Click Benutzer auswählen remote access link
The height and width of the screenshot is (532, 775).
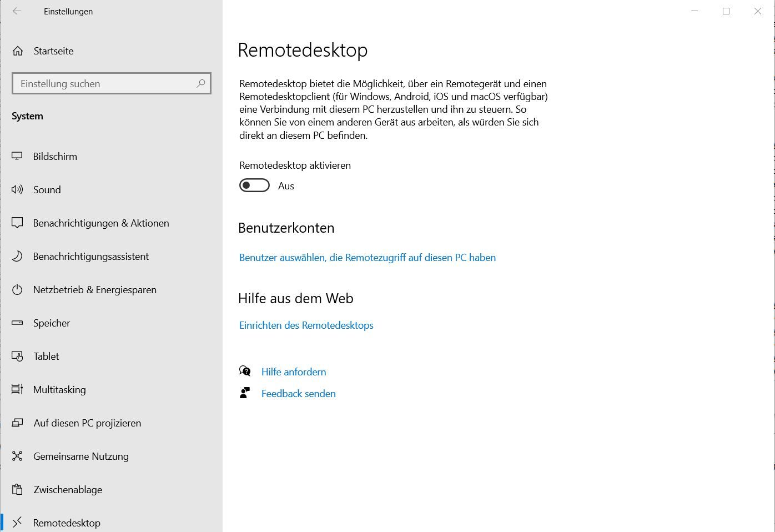(x=367, y=258)
